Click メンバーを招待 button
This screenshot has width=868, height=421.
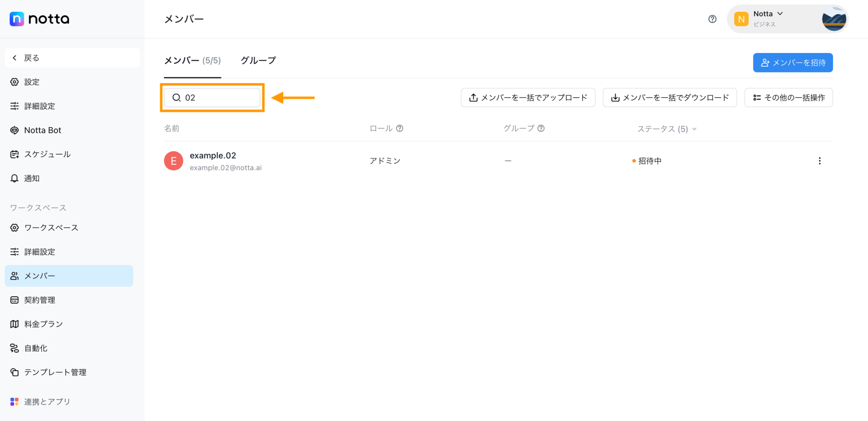tap(793, 63)
